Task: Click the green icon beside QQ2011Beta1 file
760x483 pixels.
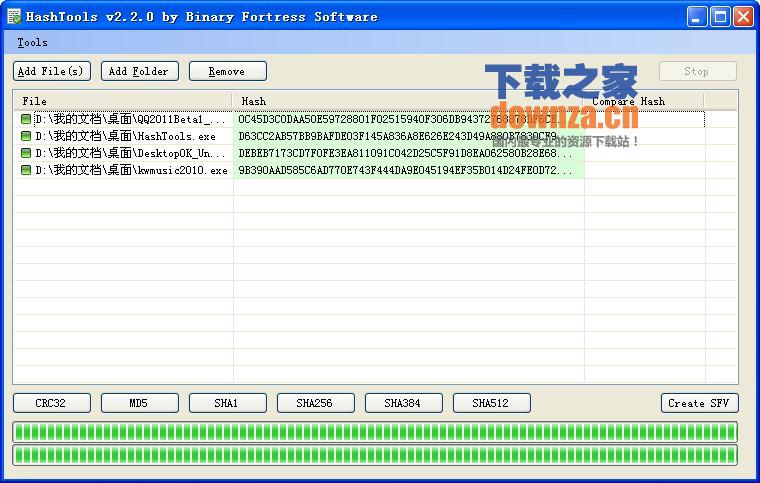Action: (x=26, y=119)
